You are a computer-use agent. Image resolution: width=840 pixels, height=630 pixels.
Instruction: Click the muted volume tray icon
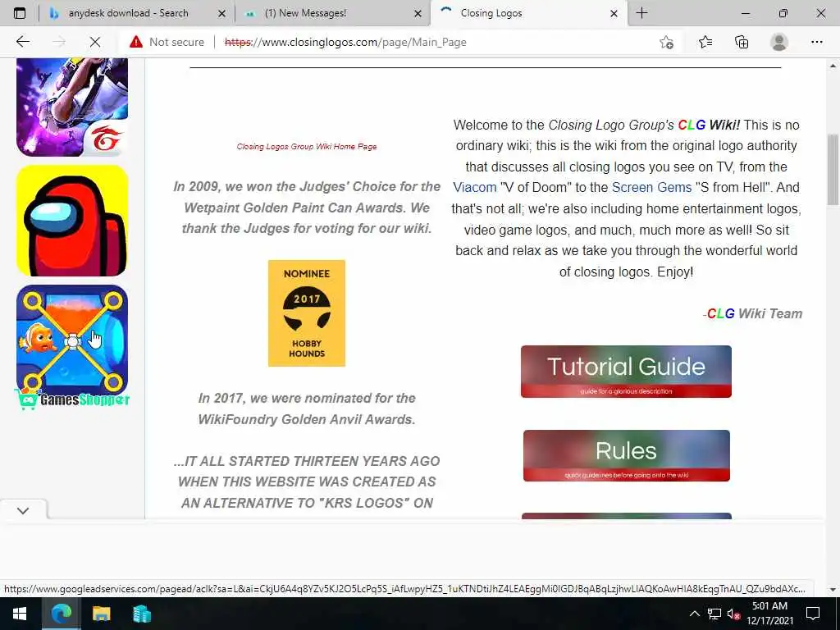click(x=734, y=614)
